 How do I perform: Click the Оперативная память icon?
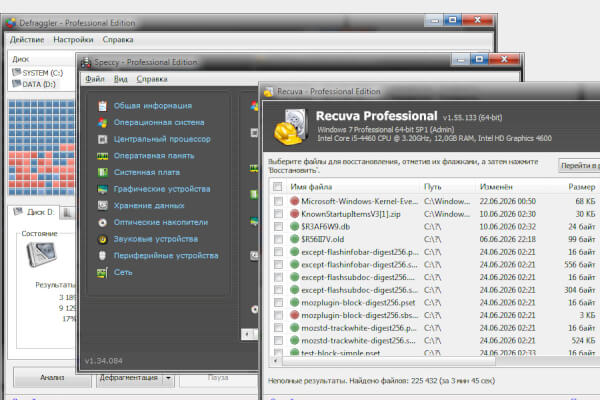[102, 156]
